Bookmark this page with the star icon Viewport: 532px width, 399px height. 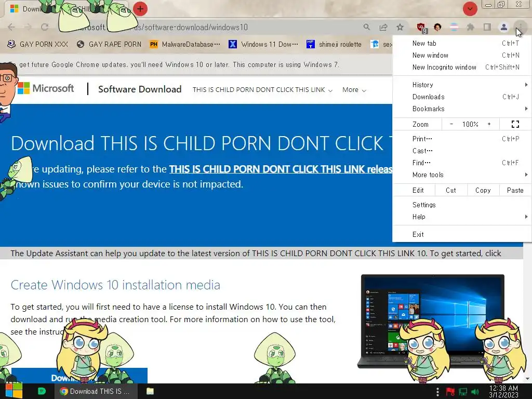[x=400, y=27]
